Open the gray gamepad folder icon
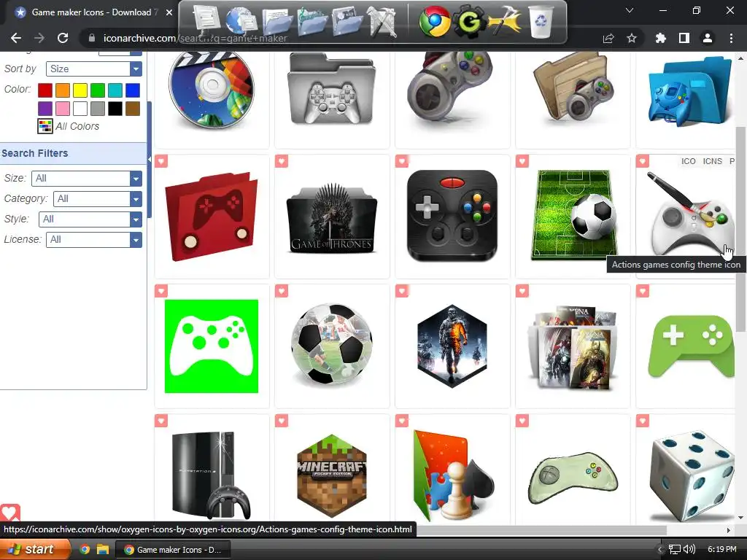 332,89
